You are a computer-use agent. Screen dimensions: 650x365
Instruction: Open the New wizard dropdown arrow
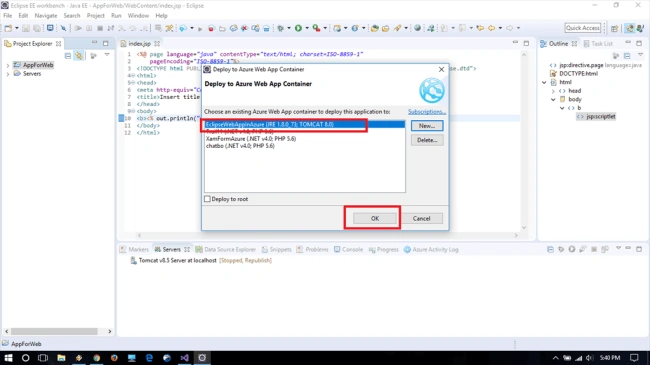click(x=17, y=28)
